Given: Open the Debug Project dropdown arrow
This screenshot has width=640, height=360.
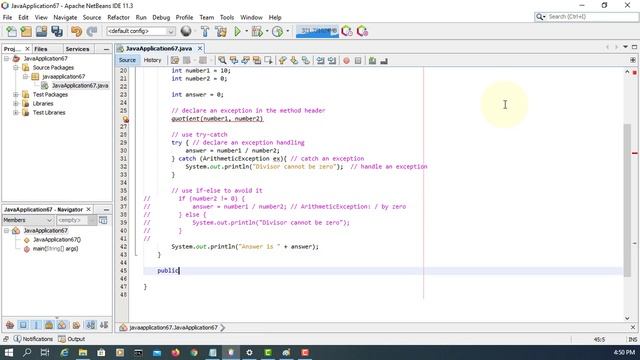Looking at the screenshot, I should coord(267,31).
